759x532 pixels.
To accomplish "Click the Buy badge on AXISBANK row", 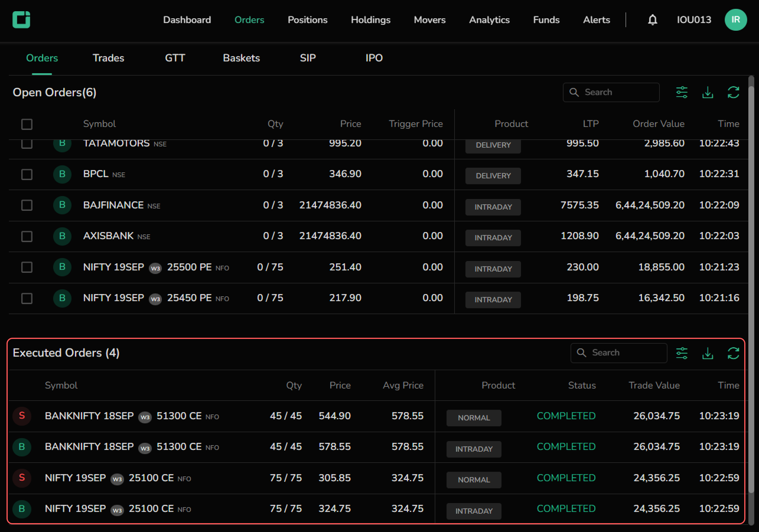I will (62, 236).
